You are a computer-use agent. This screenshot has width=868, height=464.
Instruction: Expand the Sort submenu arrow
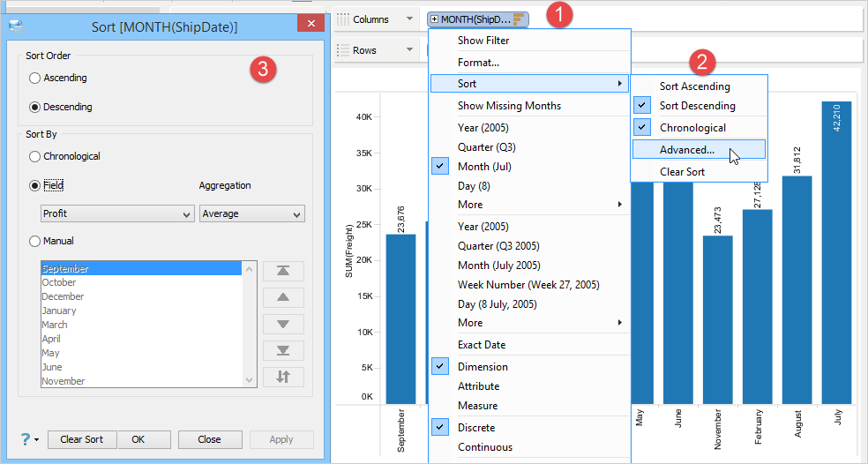tap(619, 84)
